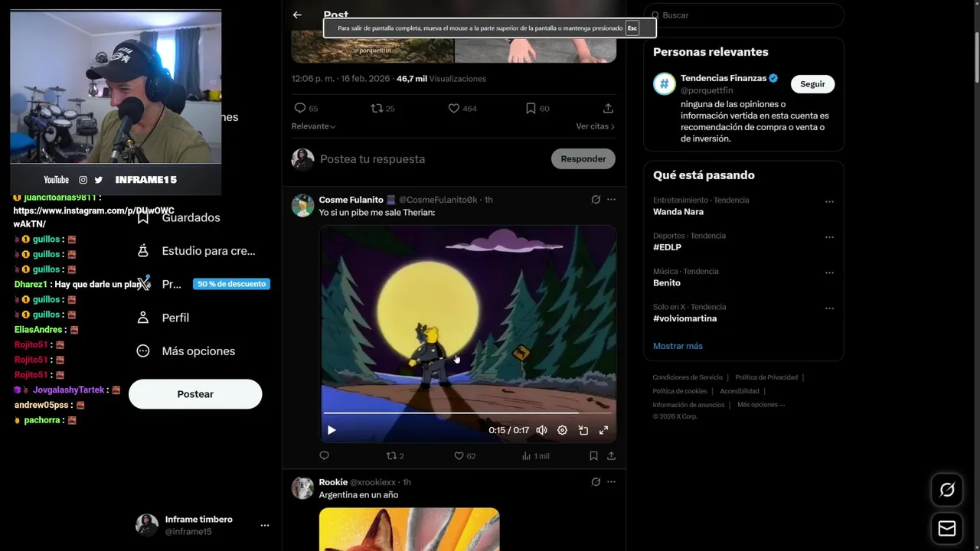
Task: Open the Grok floating button
Action: tap(947, 490)
